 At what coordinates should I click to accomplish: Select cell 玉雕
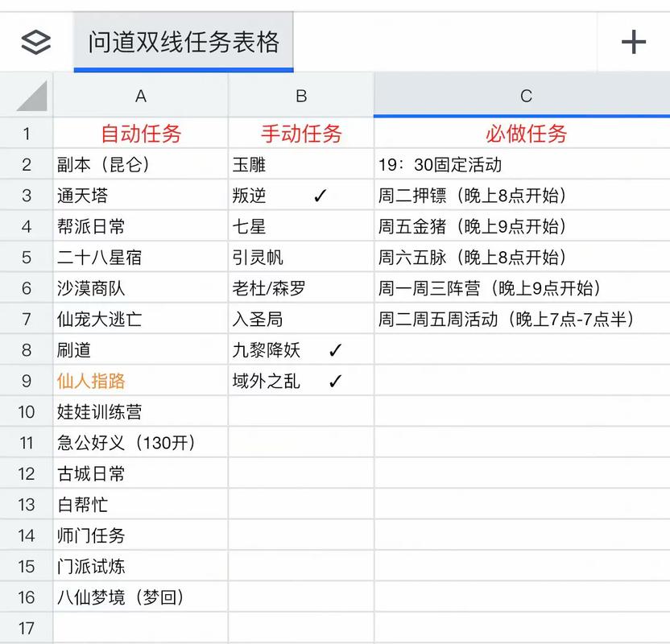point(301,164)
